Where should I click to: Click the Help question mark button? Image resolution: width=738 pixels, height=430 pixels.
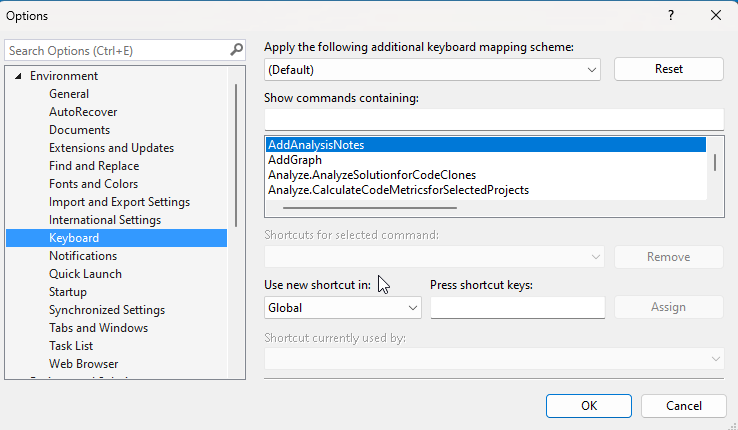click(x=670, y=15)
